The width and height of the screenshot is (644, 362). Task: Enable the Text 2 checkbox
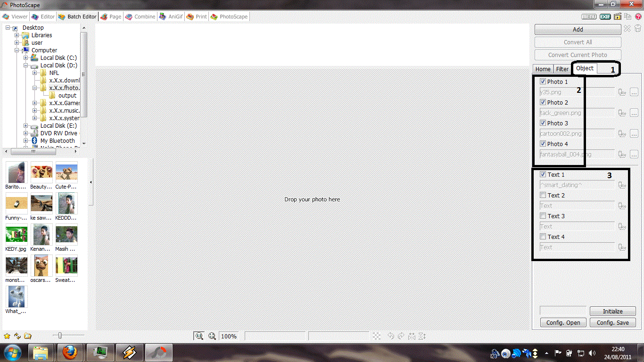point(543,195)
